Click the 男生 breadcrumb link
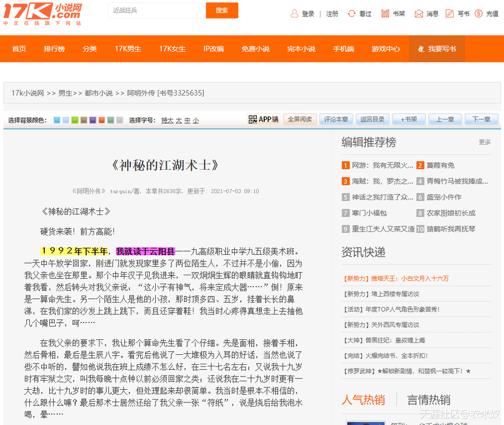Image resolution: width=504 pixels, height=425 pixels. click(x=65, y=93)
